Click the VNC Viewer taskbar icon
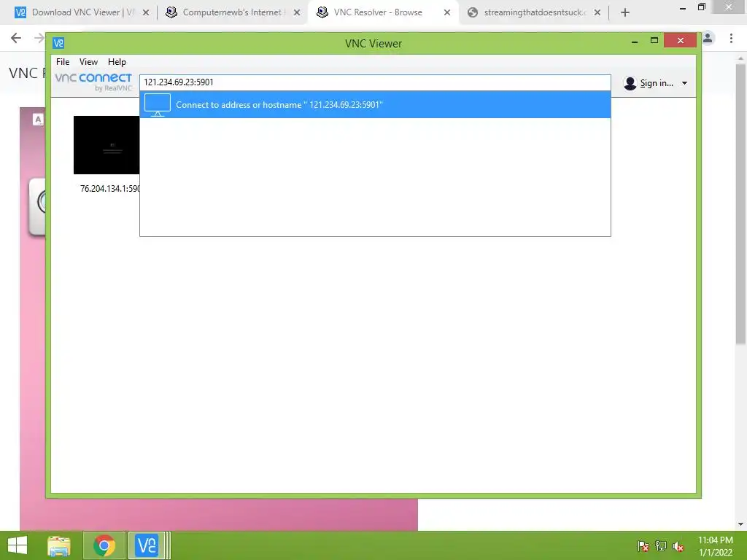This screenshot has height=560, width=747. [x=146, y=545]
